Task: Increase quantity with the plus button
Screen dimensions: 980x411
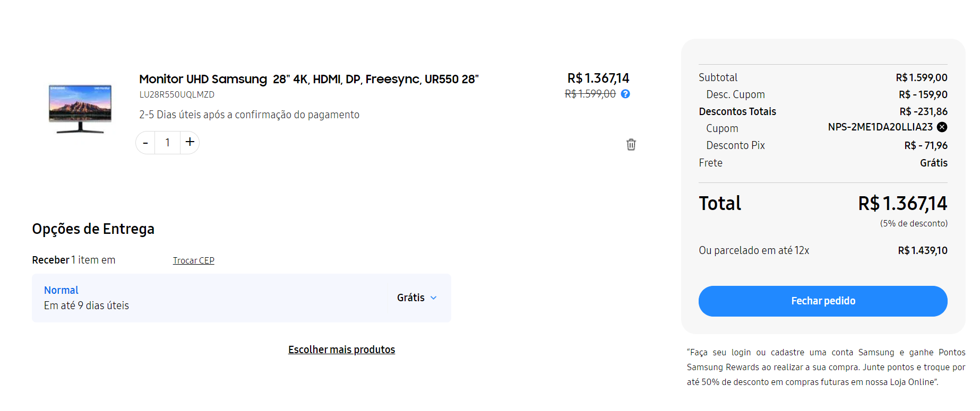Action: [190, 142]
